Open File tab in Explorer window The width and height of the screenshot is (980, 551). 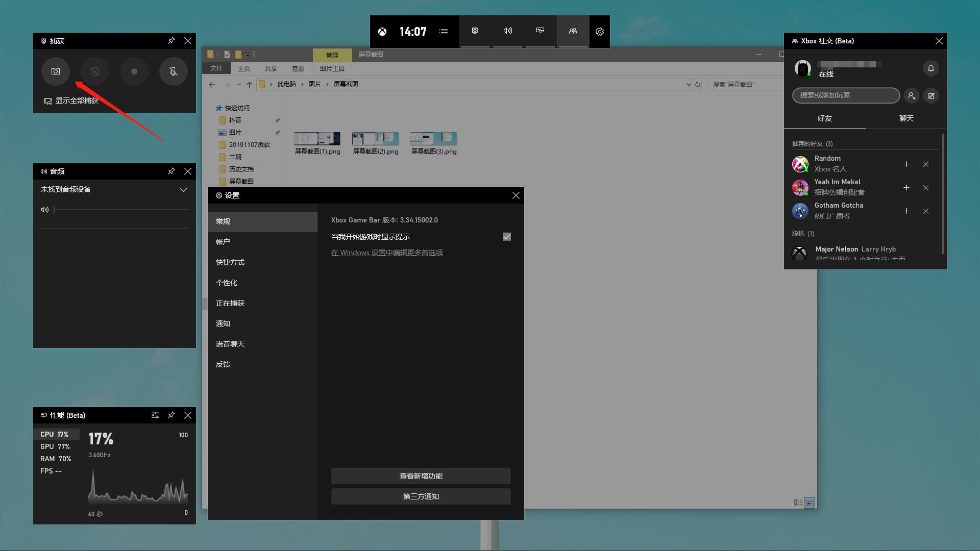[216, 68]
